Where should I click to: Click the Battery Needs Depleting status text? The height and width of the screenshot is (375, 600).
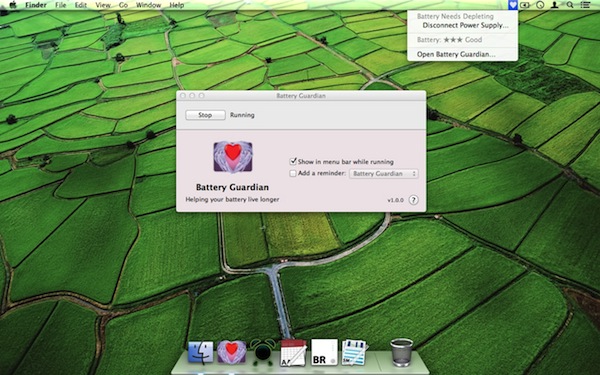[455, 16]
